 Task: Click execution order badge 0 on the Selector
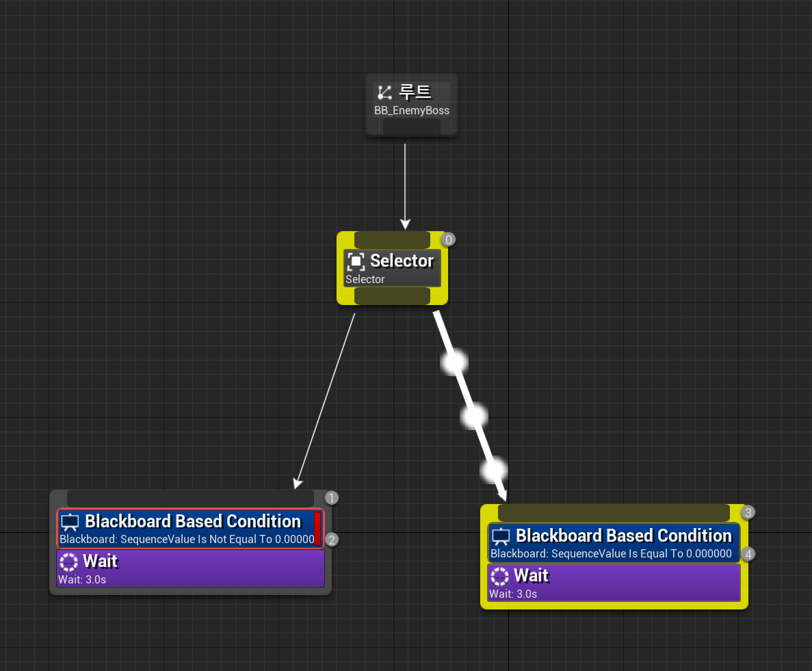448,239
